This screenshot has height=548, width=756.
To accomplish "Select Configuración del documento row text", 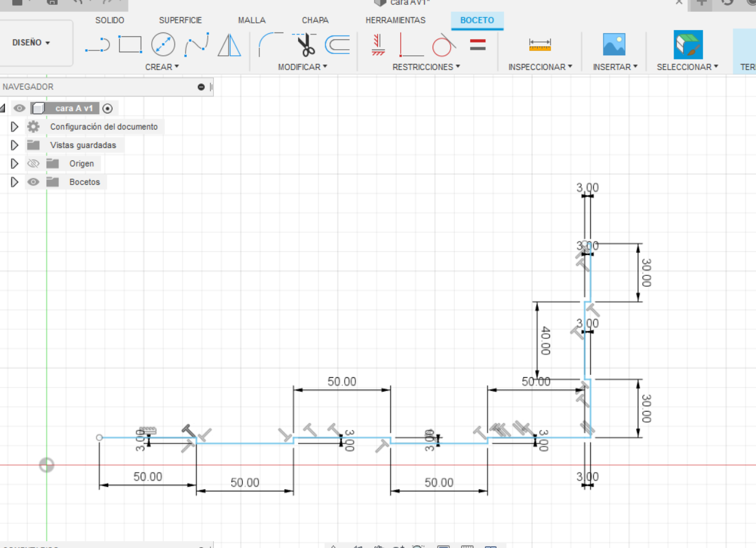I will 104,127.
